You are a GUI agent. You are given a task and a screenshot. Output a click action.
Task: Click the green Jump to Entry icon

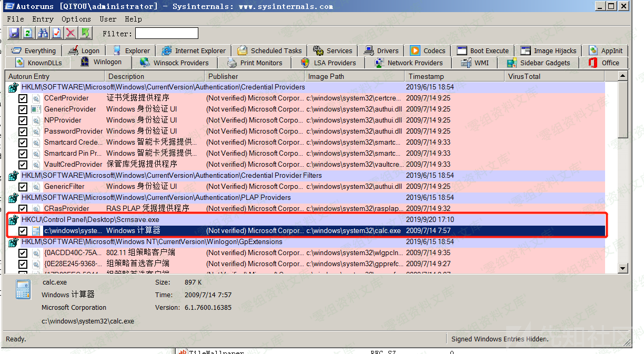(85, 33)
